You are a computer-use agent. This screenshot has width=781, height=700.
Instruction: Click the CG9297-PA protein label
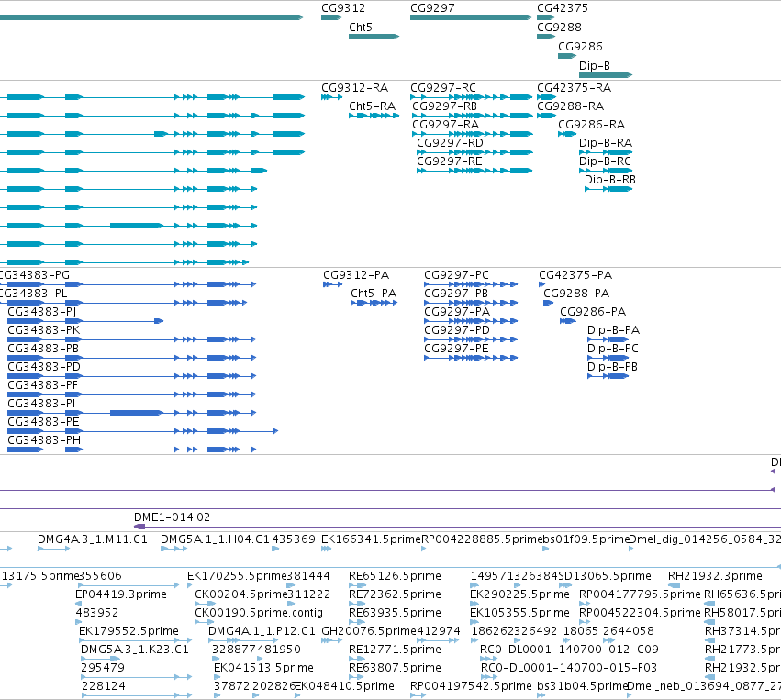click(457, 312)
